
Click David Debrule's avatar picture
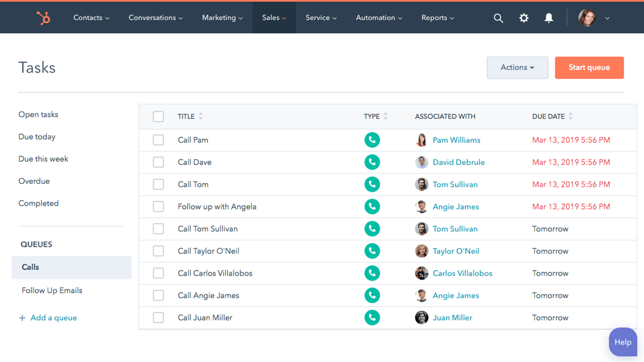(422, 162)
